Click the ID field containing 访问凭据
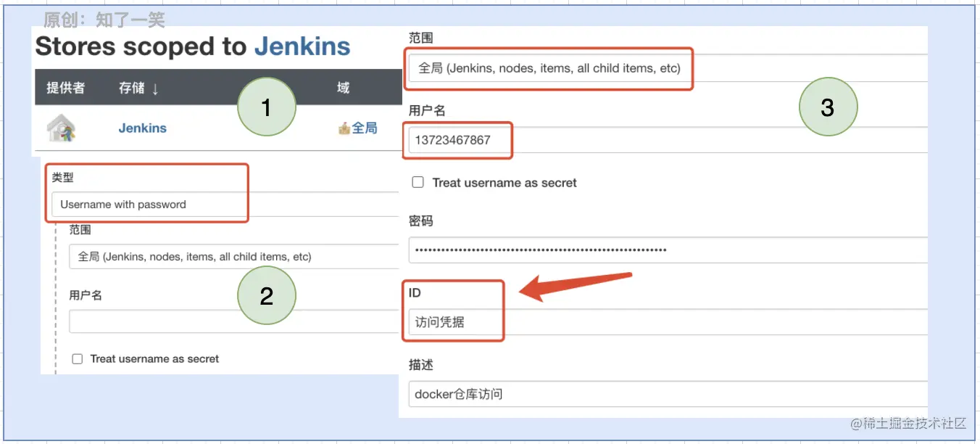980x444 pixels. 667,322
